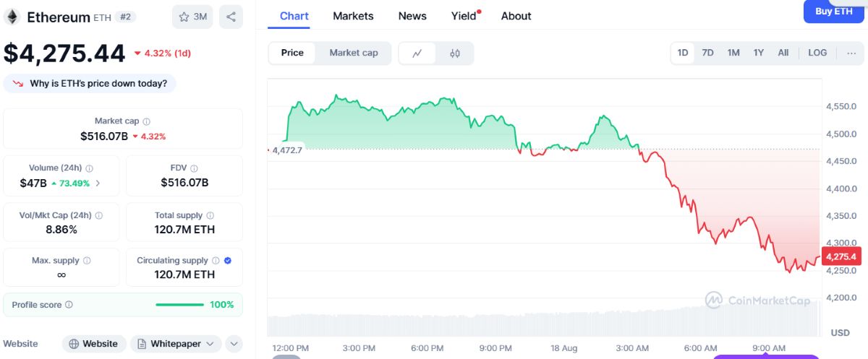Screen dimensions: 868x359
Task: Open the News tab
Action: click(412, 16)
